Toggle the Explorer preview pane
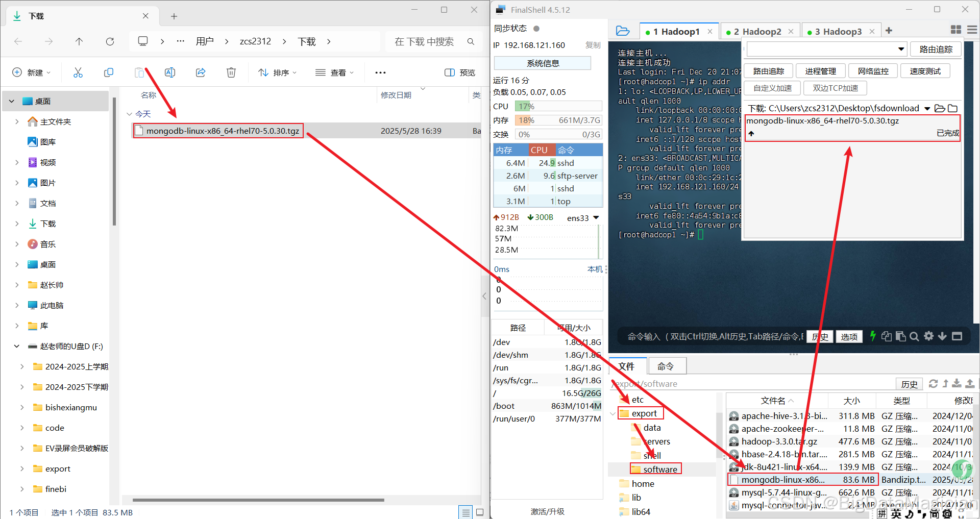 [460, 72]
